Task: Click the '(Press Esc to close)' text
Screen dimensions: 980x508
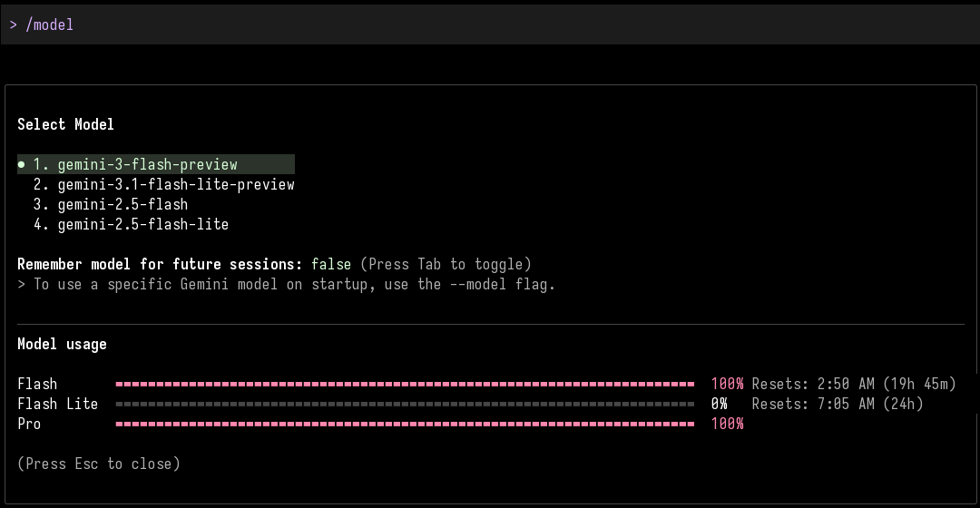Action: coord(99,464)
